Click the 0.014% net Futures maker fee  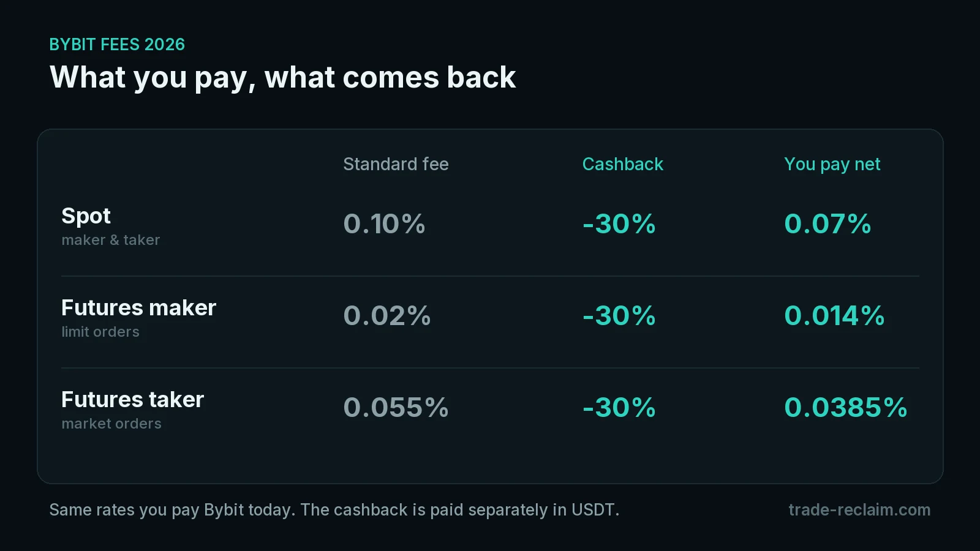(834, 316)
